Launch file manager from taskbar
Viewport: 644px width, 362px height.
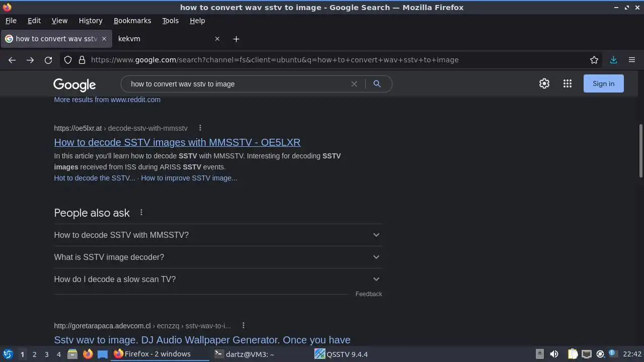pyautogui.click(x=72, y=354)
